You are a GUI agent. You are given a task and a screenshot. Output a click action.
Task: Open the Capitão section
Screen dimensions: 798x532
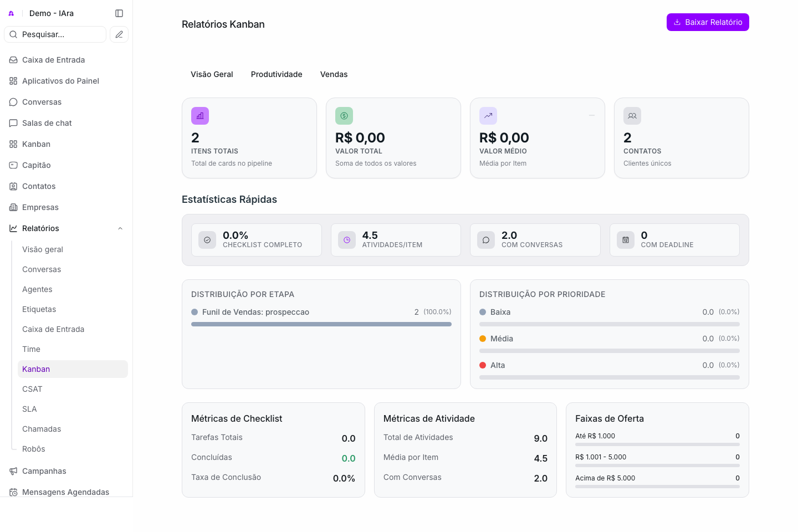(66, 165)
